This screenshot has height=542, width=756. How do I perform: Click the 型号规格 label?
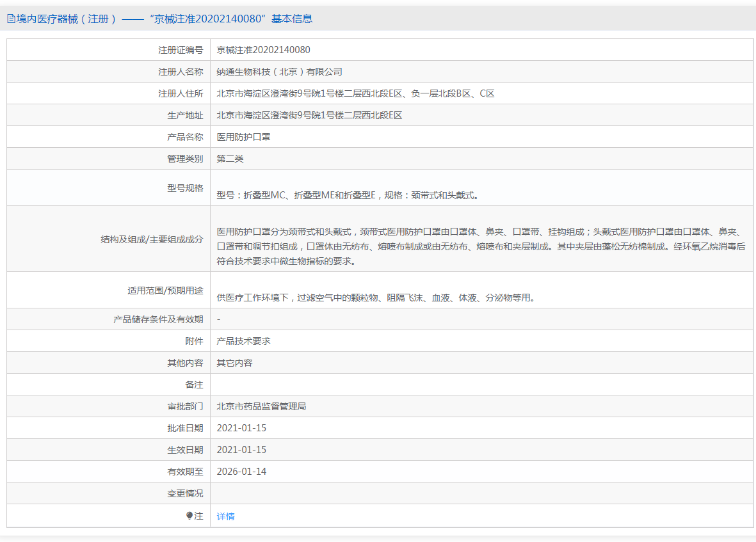pyautogui.click(x=185, y=188)
